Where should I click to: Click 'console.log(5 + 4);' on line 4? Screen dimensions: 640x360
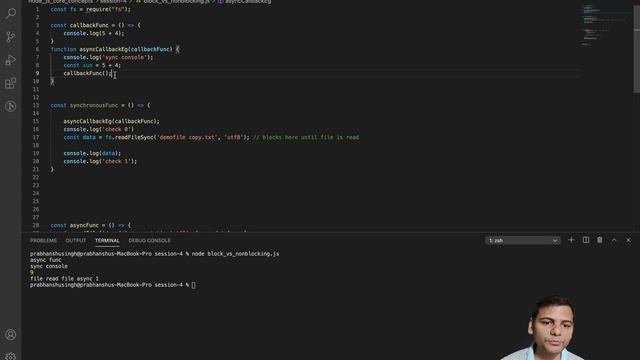tap(93, 33)
